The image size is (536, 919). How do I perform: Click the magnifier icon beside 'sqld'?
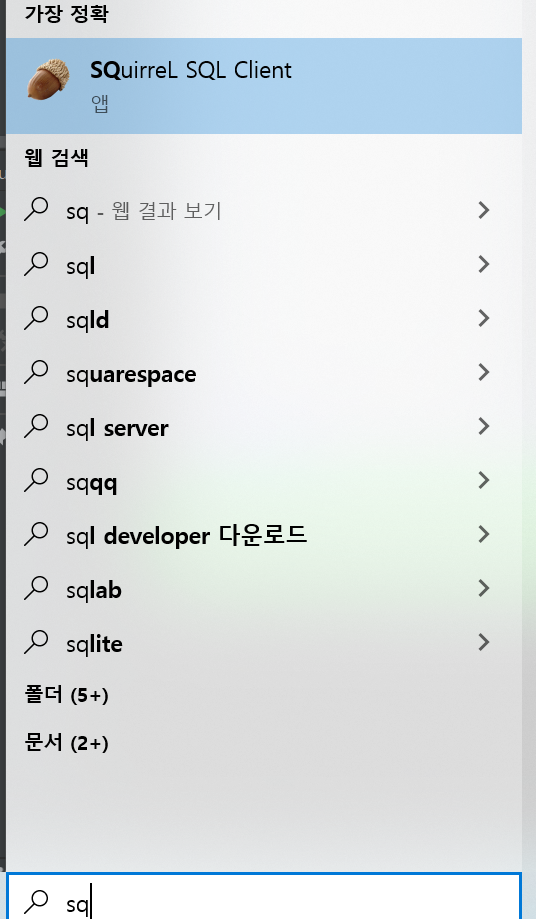point(36,318)
